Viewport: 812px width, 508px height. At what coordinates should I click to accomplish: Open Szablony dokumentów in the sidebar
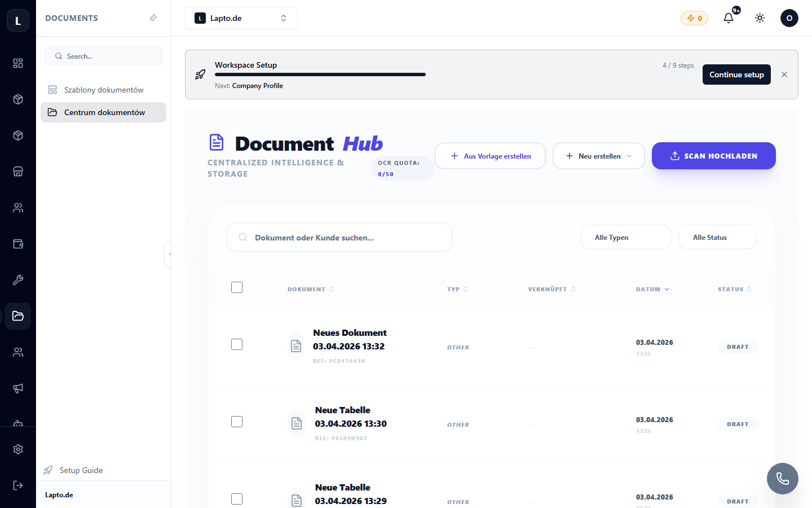click(103, 90)
